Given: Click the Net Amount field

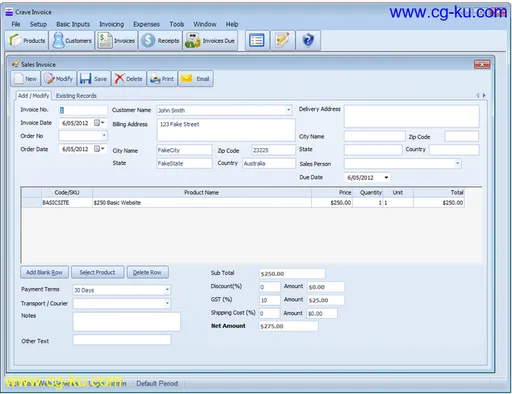Looking at the screenshot, I should point(288,326).
